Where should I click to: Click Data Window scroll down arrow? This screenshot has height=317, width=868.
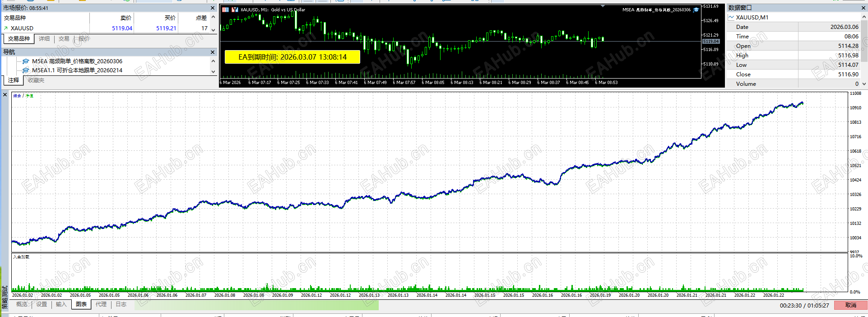864,84
